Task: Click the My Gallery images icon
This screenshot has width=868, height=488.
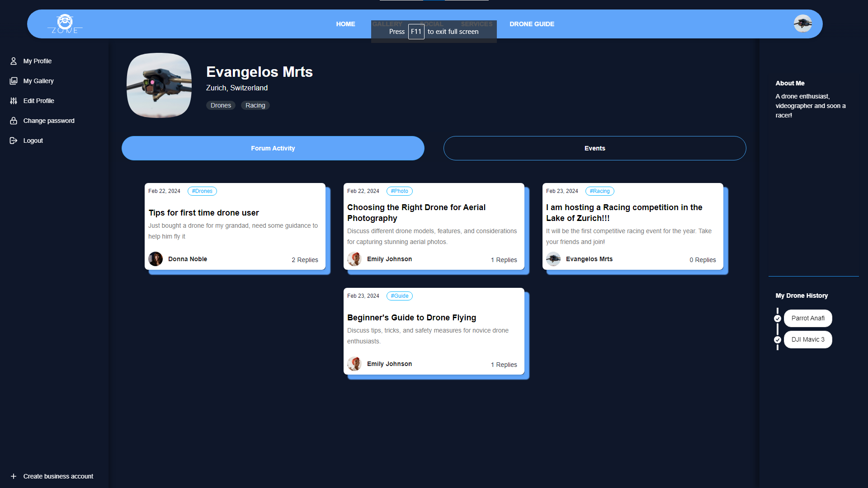Action: point(14,81)
